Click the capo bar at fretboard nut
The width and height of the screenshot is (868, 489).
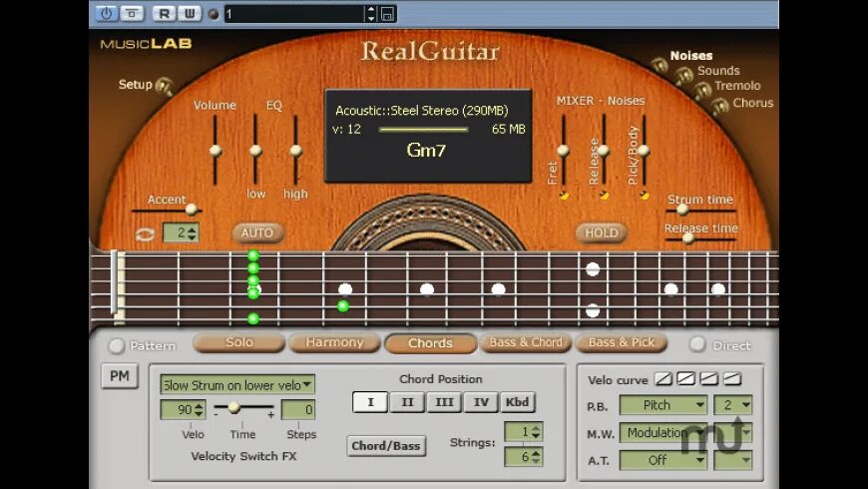tap(114, 282)
